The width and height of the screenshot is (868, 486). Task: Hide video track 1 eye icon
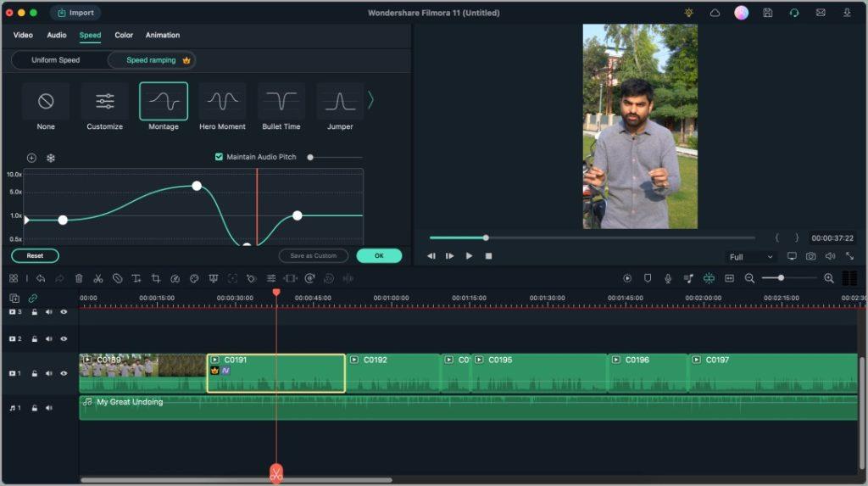coord(64,373)
